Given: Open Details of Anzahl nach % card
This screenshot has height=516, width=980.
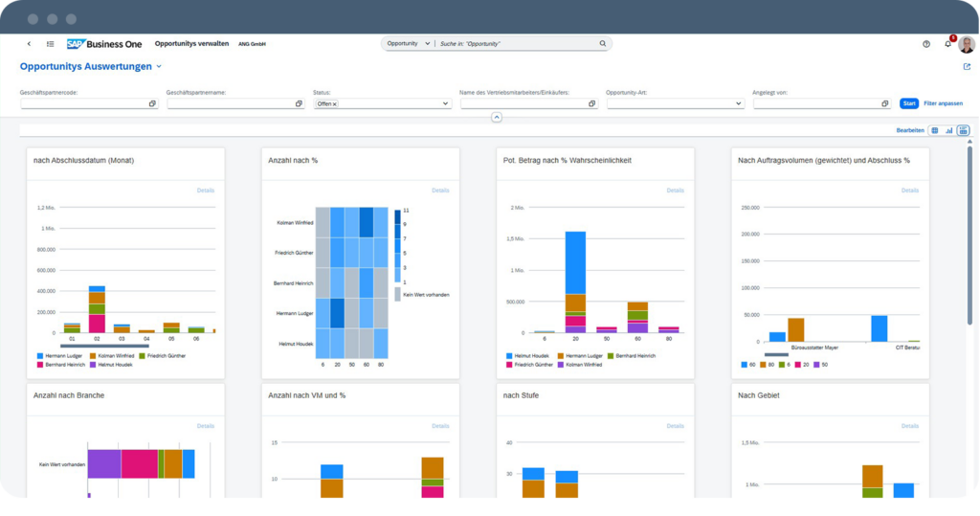Looking at the screenshot, I should [x=440, y=191].
